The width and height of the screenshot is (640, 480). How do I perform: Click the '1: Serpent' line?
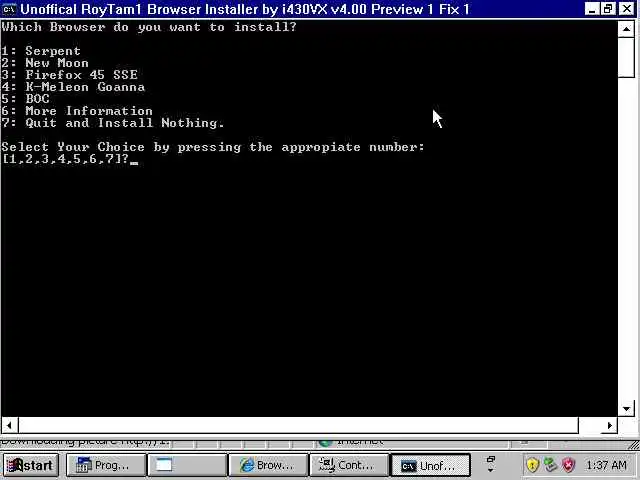(x=41, y=51)
